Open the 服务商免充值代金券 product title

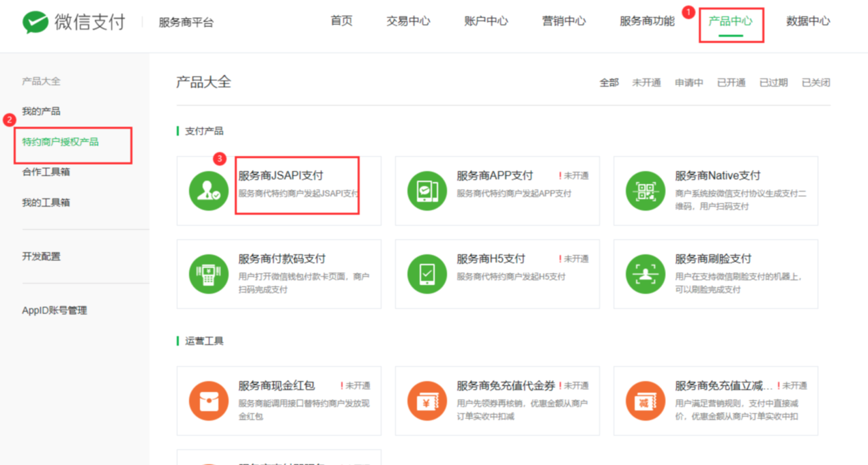point(506,386)
